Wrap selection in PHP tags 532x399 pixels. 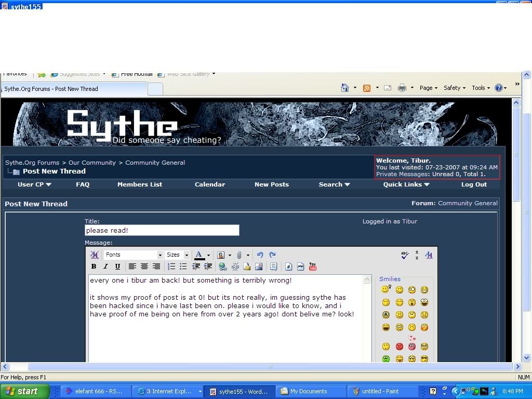pos(300,267)
